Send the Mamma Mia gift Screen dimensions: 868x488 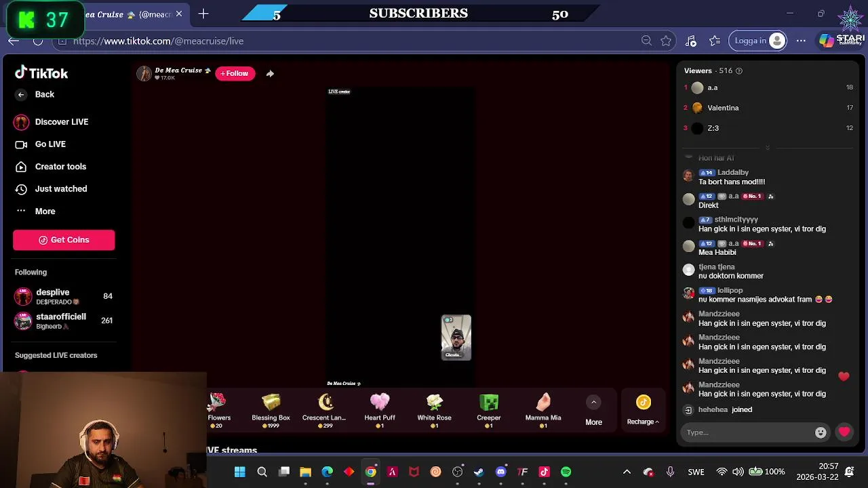(x=543, y=410)
